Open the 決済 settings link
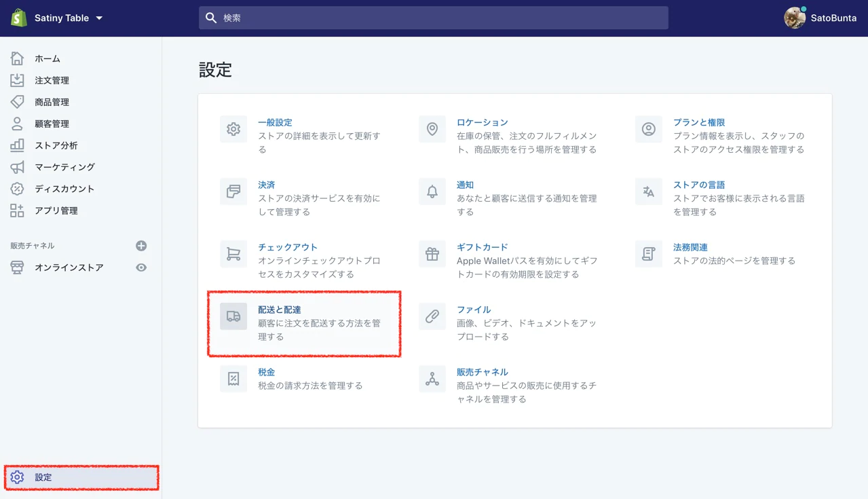The width and height of the screenshot is (868, 499). (266, 185)
